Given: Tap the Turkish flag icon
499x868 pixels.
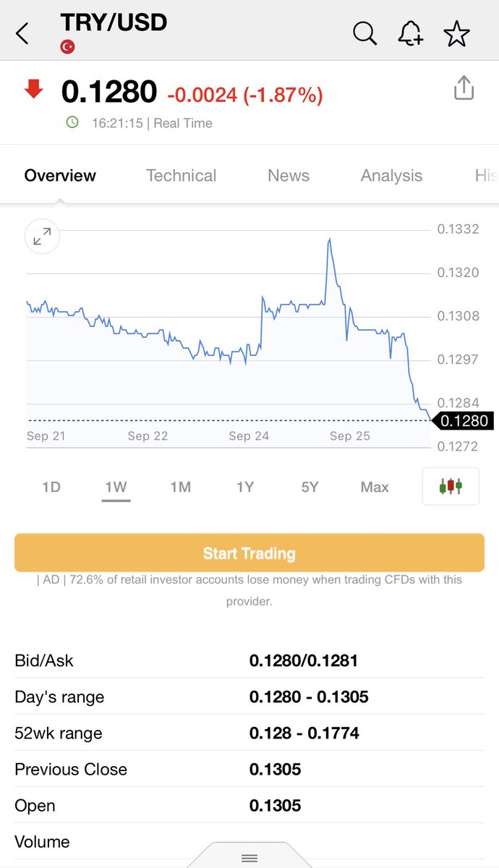Looking at the screenshot, I should pyautogui.click(x=68, y=47).
